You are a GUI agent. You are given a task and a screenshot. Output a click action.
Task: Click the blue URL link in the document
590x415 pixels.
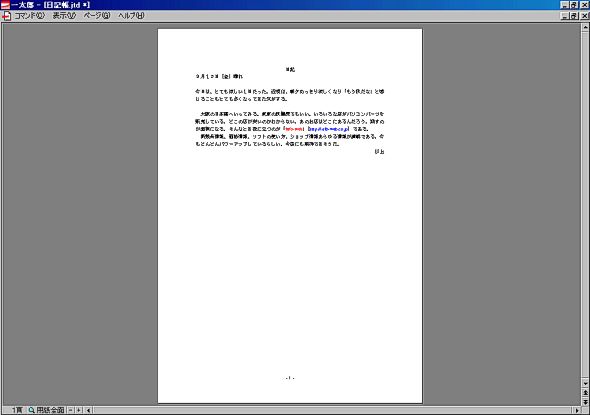(x=328, y=129)
